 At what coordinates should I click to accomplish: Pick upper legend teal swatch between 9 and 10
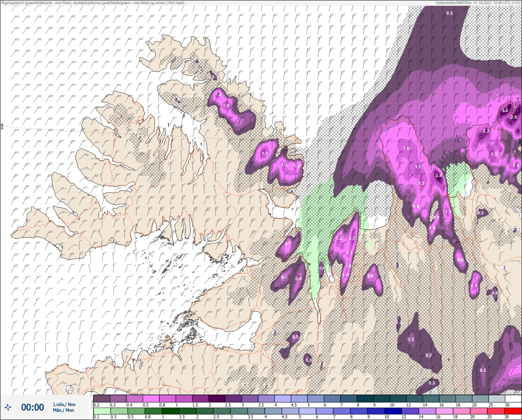381,398
